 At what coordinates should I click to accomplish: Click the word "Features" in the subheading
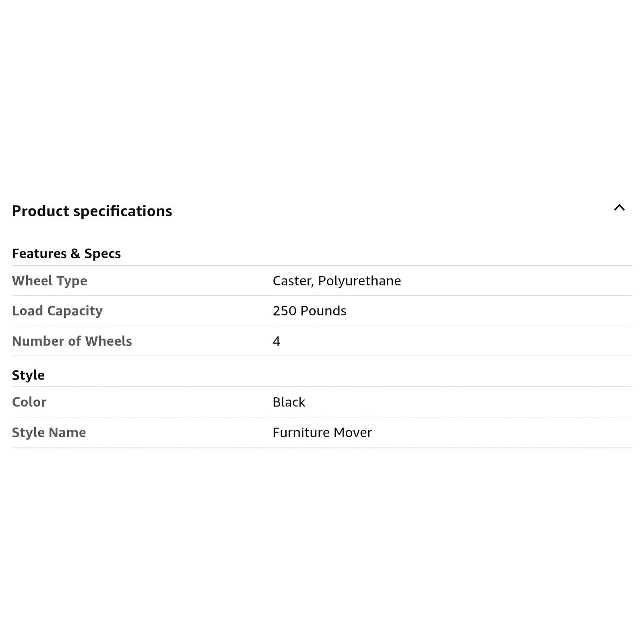coord(39,254)
